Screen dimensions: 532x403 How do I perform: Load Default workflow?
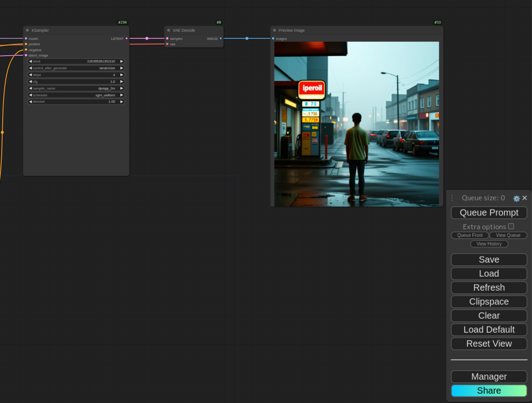(x=489, y=330)
